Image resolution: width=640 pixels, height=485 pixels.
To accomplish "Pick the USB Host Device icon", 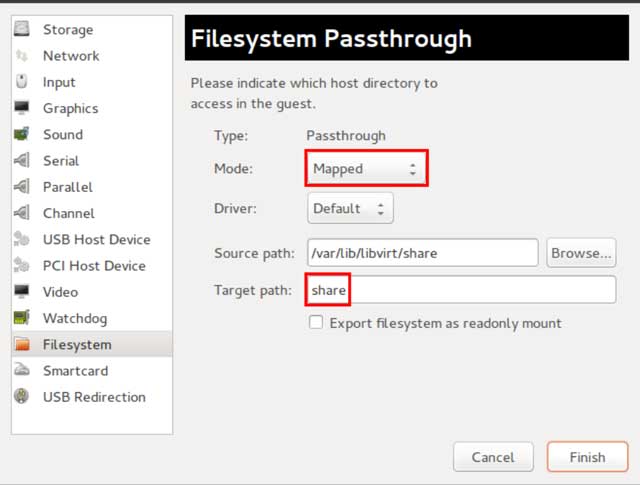I will pos(22,239).
